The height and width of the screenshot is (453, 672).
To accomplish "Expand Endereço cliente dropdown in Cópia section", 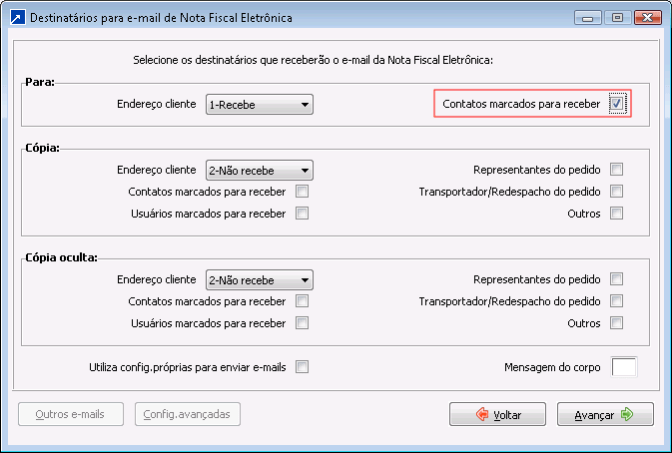I will coord(260,171).
